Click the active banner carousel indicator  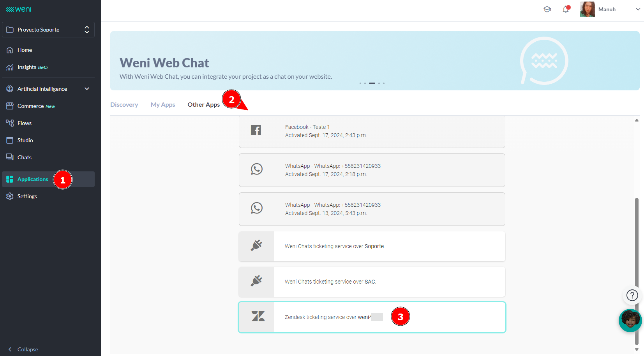click(372, 83)
